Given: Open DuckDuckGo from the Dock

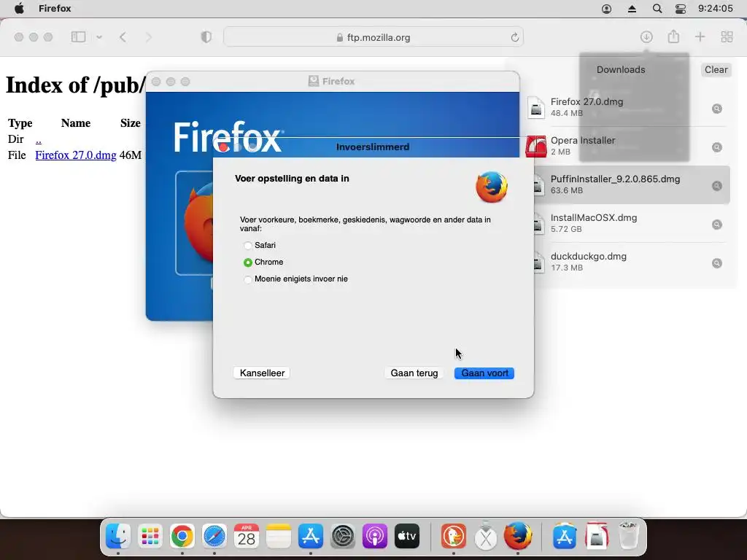Looking at the screenshot, I should click(x=454, y=536).
